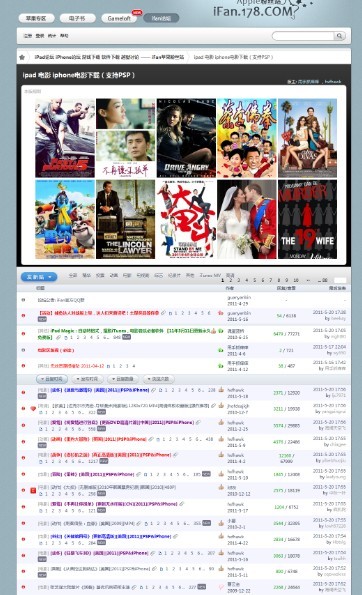The image size is (362, 595).
Task: Click the red status dot of first movie thread
Action: point(24,392)
